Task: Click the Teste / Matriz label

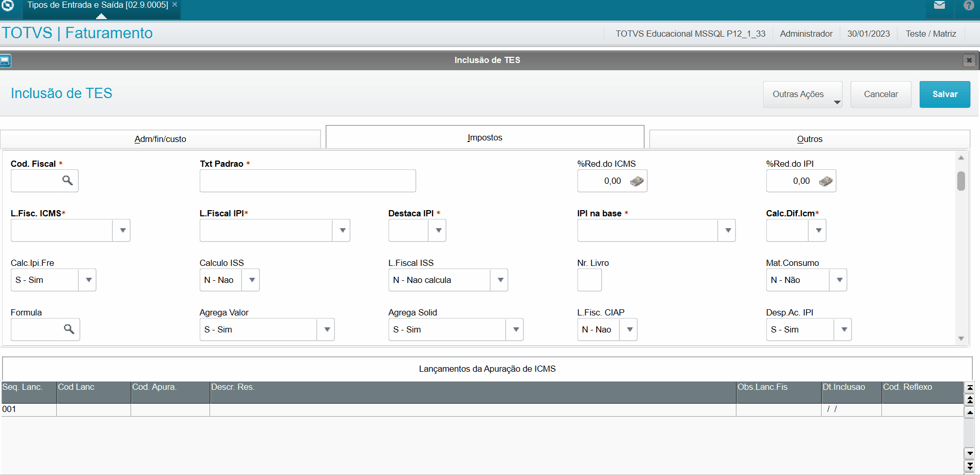Action: pos(931,34)
